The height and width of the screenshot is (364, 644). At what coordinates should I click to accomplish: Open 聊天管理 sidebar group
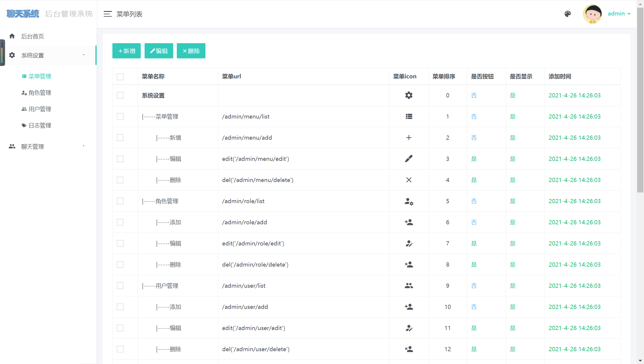click(48, 146)
